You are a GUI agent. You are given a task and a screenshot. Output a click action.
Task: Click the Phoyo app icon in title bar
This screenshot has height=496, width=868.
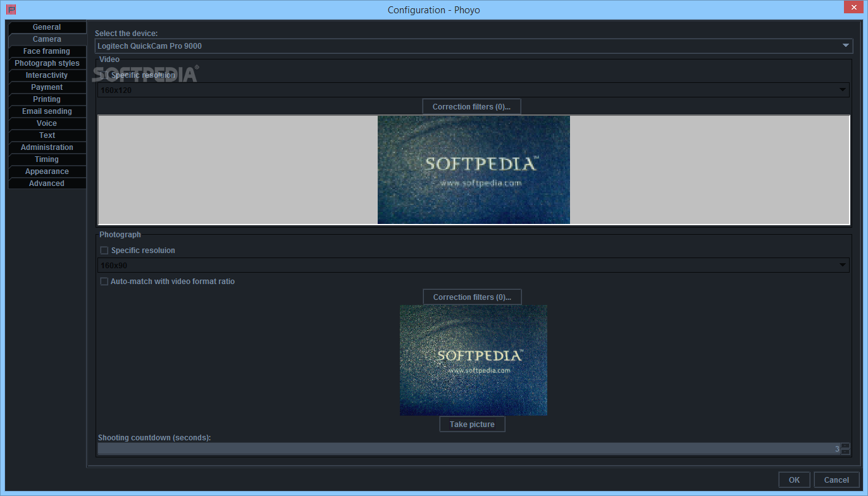(11, 9)
